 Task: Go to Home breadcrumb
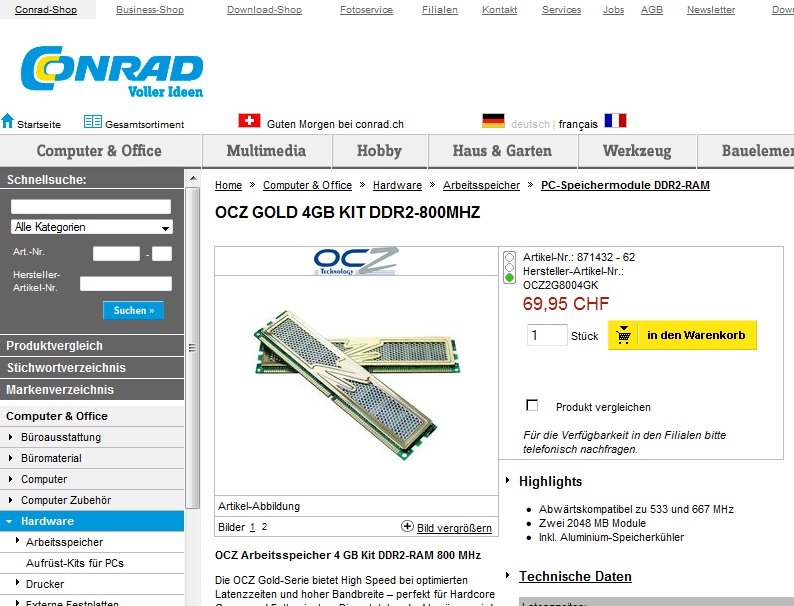[x=228, y=185]
